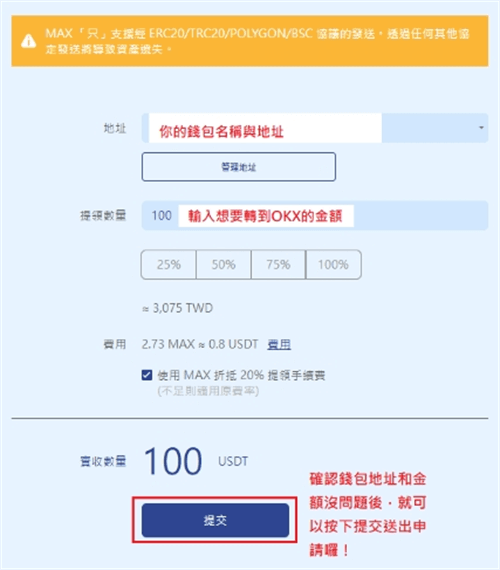Toggle the MAX 20% fee discount checkbox
This screenshot has height=570, width=500.
point(147,375)
